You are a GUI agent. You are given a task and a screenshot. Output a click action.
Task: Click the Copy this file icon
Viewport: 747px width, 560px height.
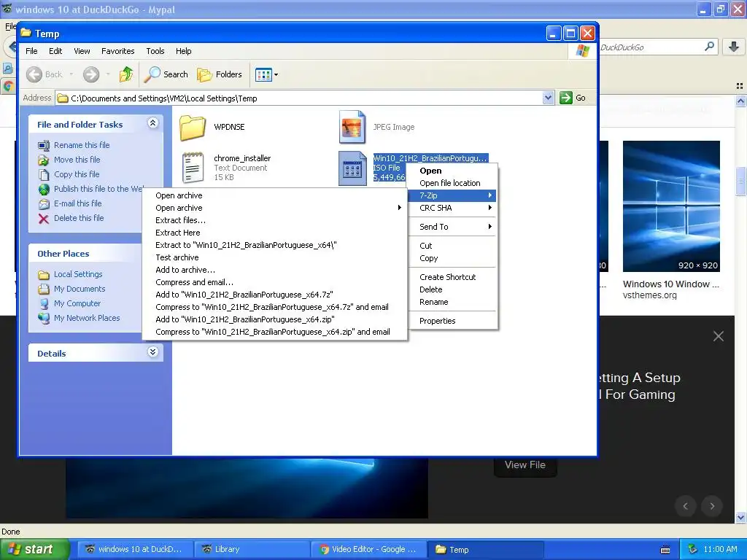point(44,175)
